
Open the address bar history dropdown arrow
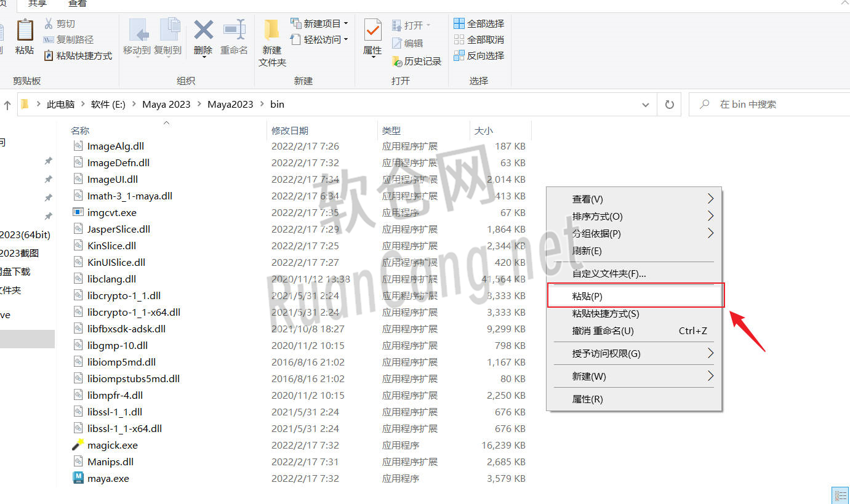tap(646, 104)
